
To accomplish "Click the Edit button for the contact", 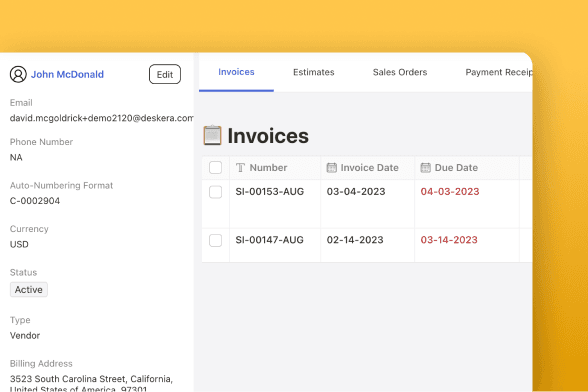I will pyautogui.click(x=165, y=74).
